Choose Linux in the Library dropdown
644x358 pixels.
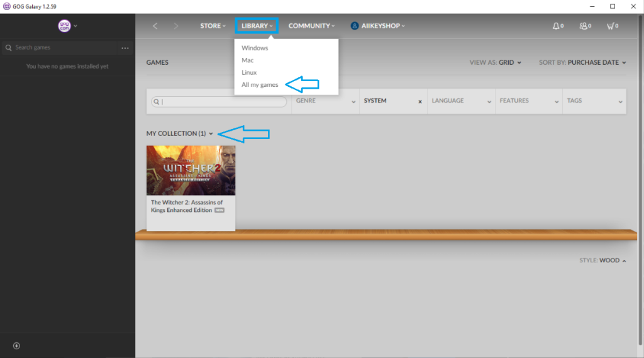click(249, 72)
